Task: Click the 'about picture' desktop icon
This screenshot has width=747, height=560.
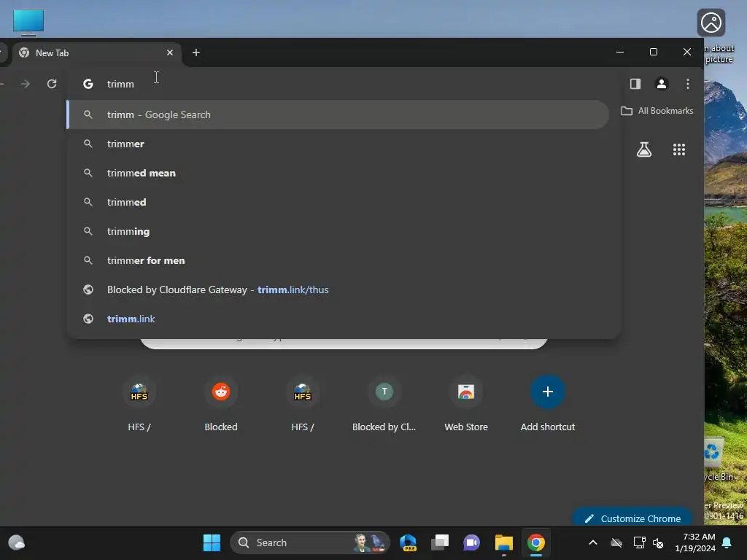Action: pyautogui.click(x=715, y=36)
